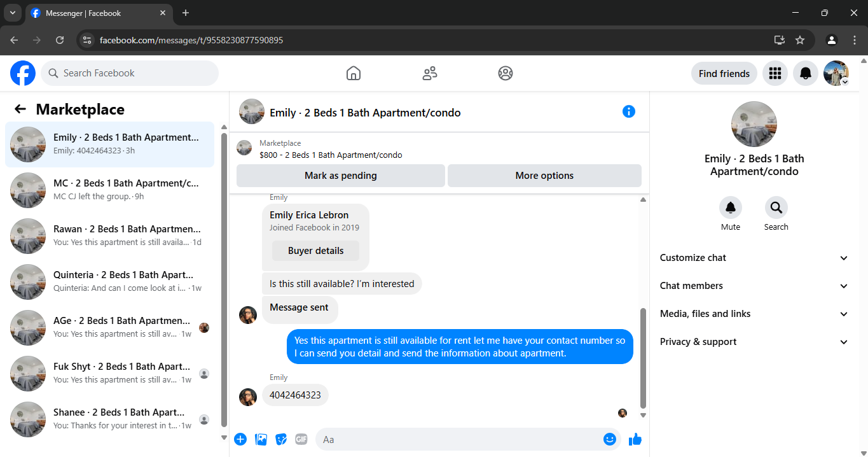Click the browser address bar URL
This screenshot has width=868, height=457.
click(x=191, y=40)
